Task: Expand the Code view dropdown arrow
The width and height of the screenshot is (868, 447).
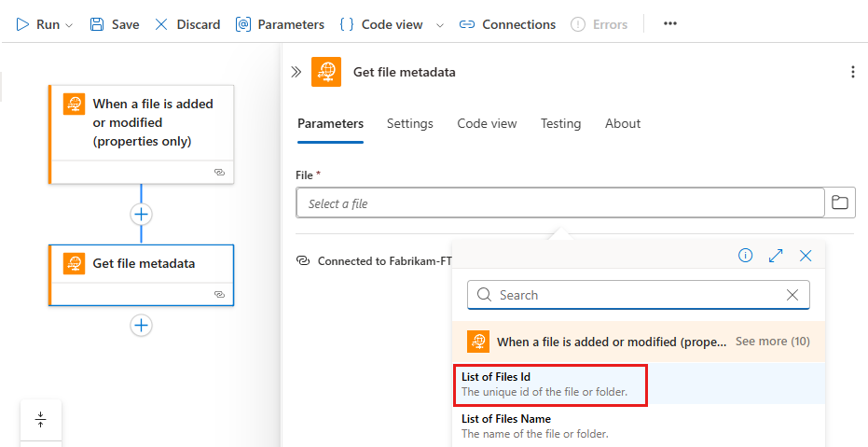Action: click(440, 25)
